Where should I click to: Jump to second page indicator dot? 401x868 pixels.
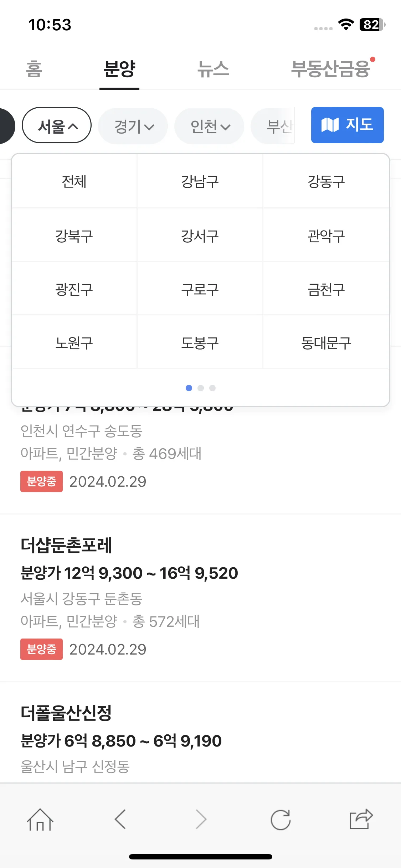(201, 388)
